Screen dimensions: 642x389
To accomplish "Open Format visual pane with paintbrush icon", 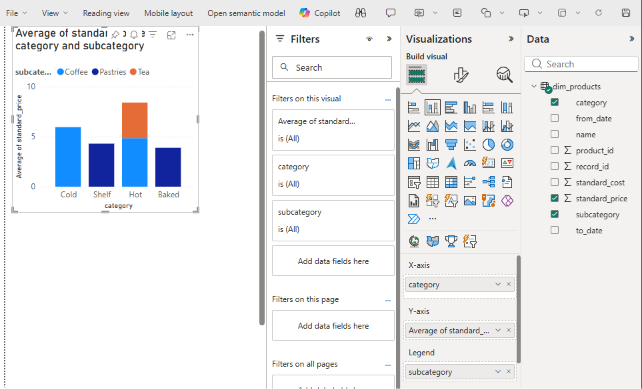I will pos(461,75).
